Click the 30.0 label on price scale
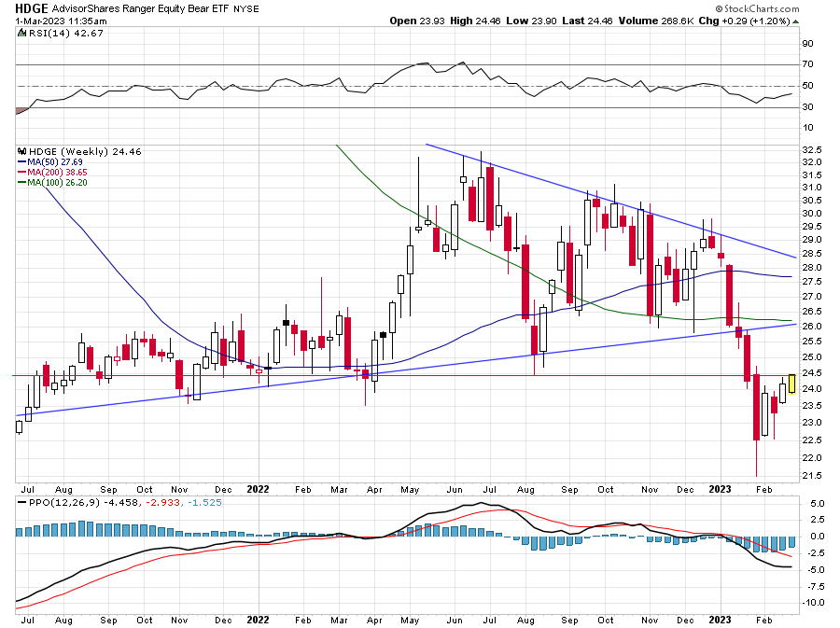 [812, 214]
